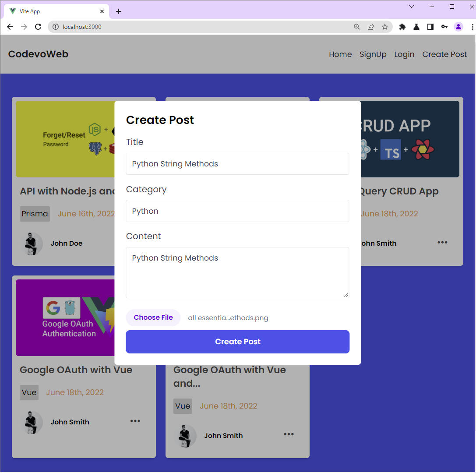This screenshot has height=473, width=476.
Task: Click the Login link in the navbar
Action: 404,54
